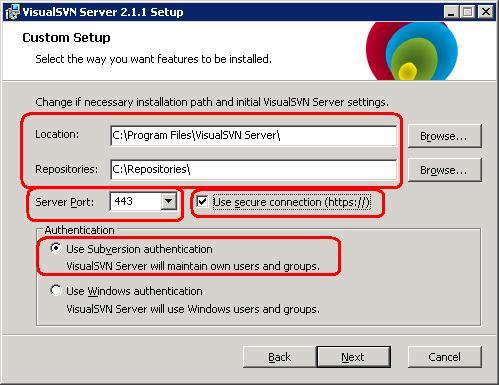Click the Custom Setup heading text
Image resolution: width=499 pixels, height=385 pixels.
pos(66,38)
